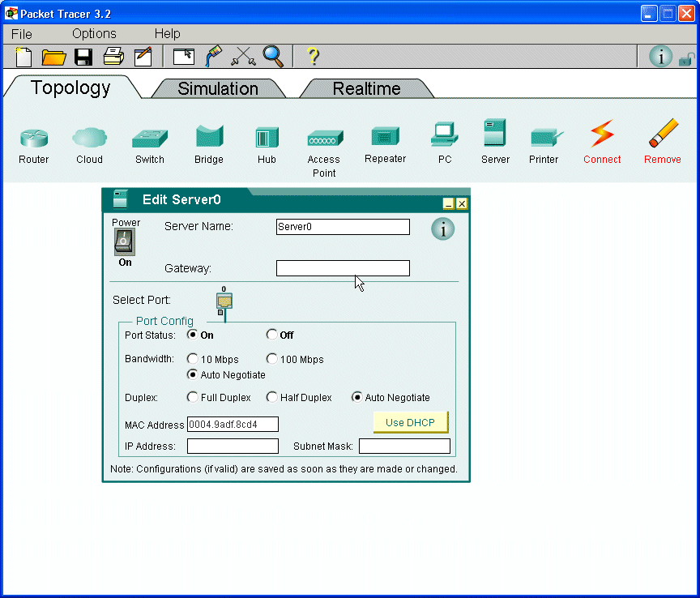Image resolution: width=700 pixels, height=598 pixels.
Task: Click the yellow question mark help icon
Action: [314, 57]
